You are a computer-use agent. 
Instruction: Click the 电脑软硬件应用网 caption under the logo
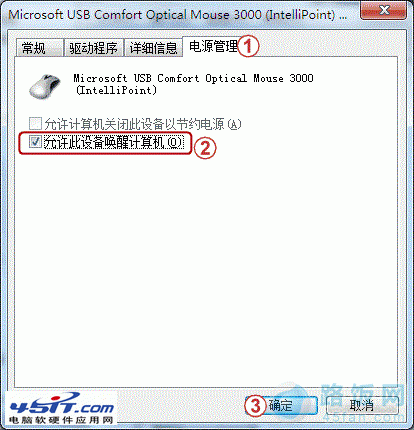61,420
